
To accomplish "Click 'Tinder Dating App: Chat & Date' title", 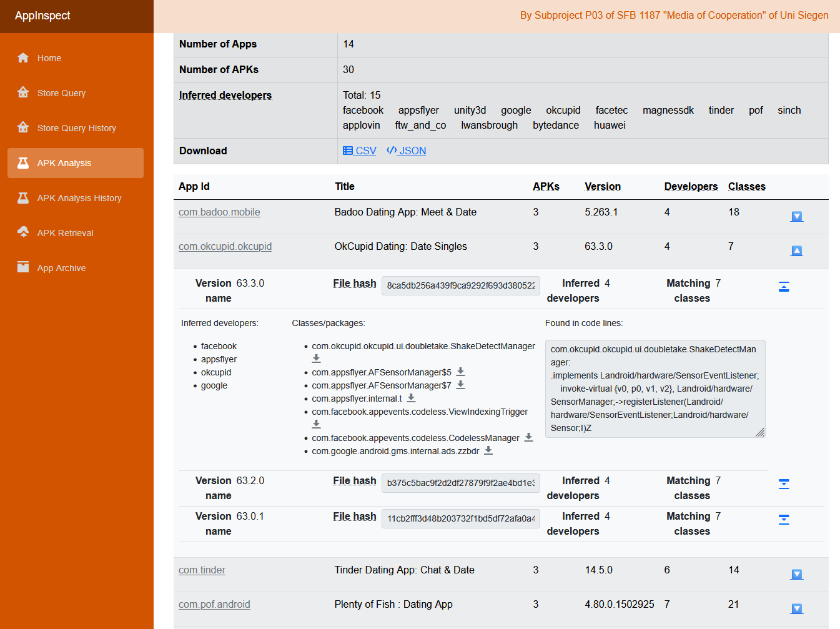I will 405,570.
